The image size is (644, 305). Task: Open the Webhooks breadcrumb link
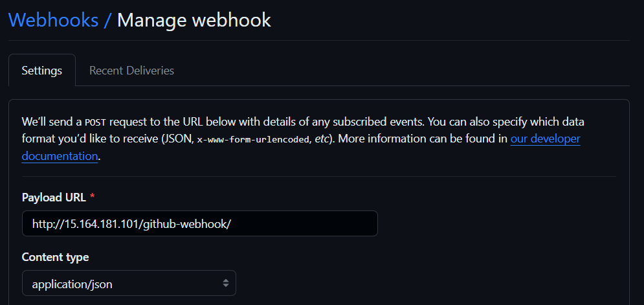(x=53, y=20)
